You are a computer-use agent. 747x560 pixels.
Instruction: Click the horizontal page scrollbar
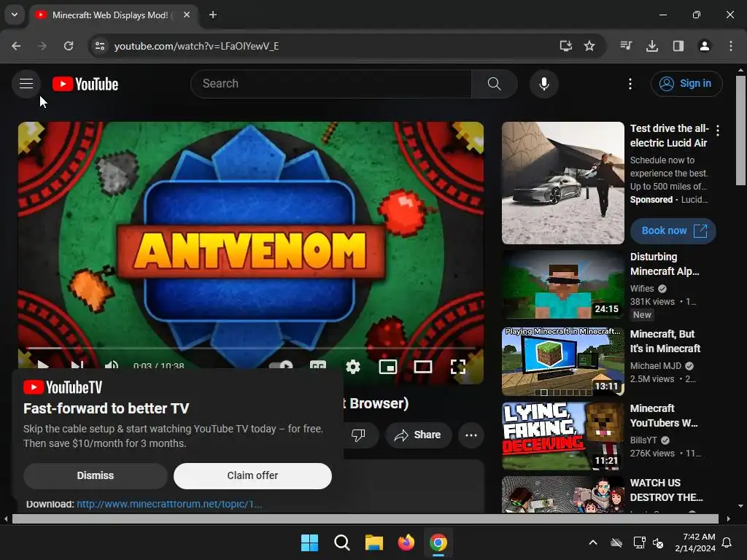click(365, 518)
